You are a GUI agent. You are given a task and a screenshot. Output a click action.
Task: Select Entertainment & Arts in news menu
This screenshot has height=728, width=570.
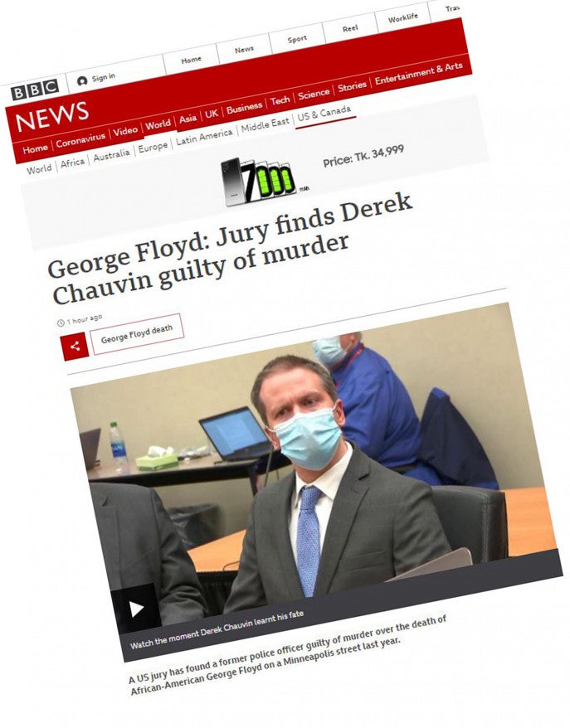pos(418,73)
